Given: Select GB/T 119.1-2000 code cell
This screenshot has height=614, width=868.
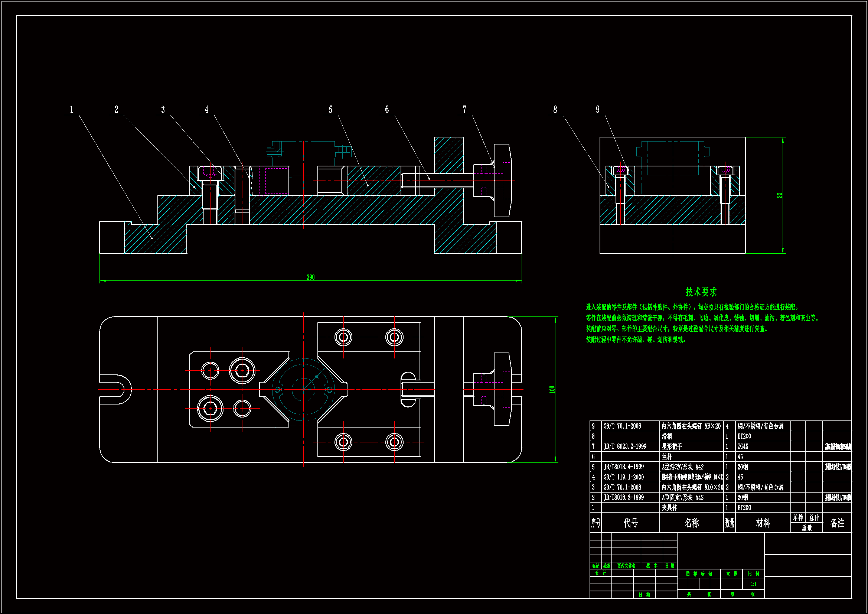Looking at the screenshot, I should (623, 477).
